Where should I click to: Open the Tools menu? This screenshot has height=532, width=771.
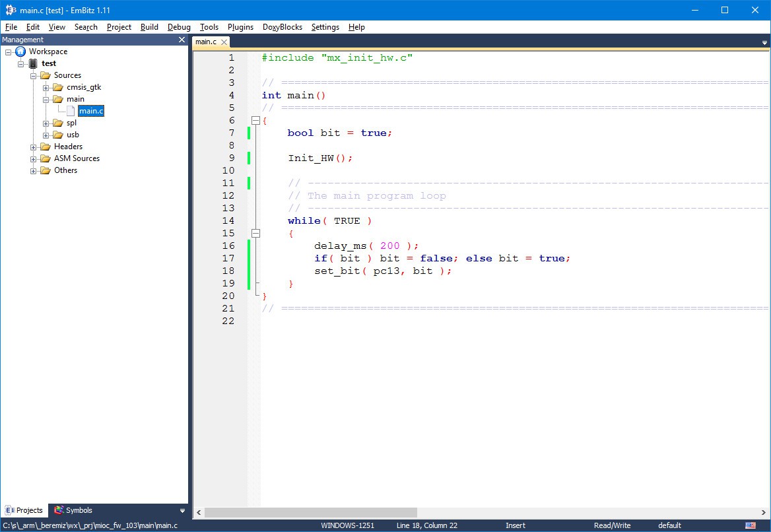(209, 27)
